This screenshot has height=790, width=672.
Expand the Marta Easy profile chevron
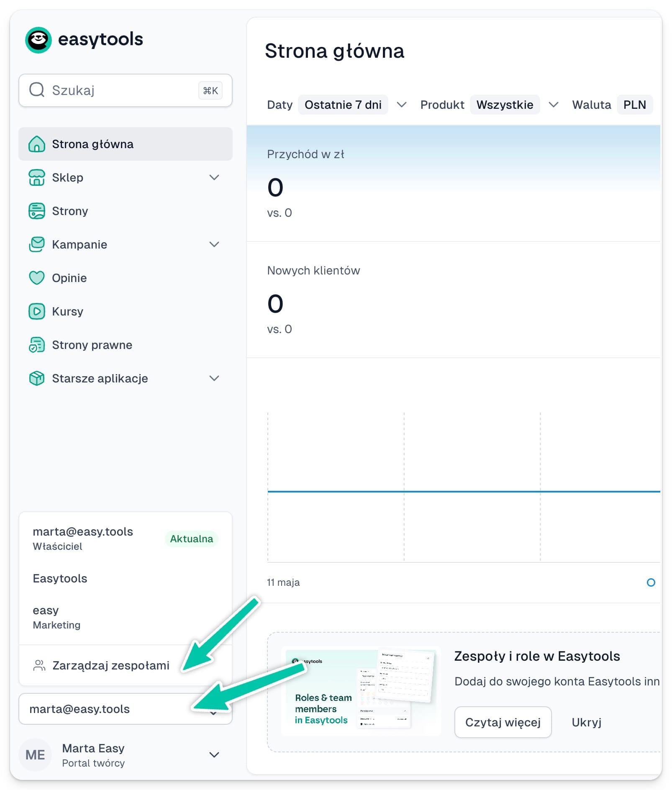[214, 755]
